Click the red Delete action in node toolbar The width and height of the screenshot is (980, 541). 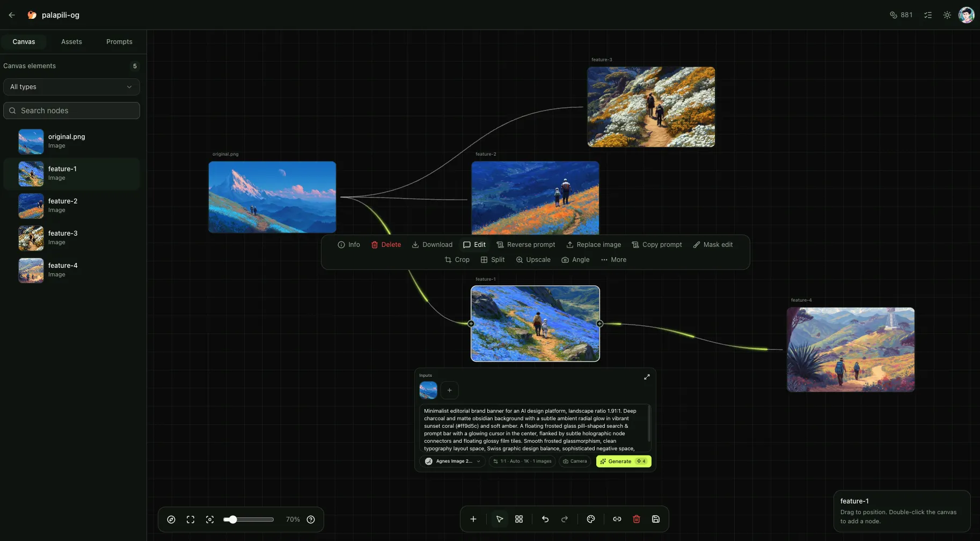coord(386,245)
